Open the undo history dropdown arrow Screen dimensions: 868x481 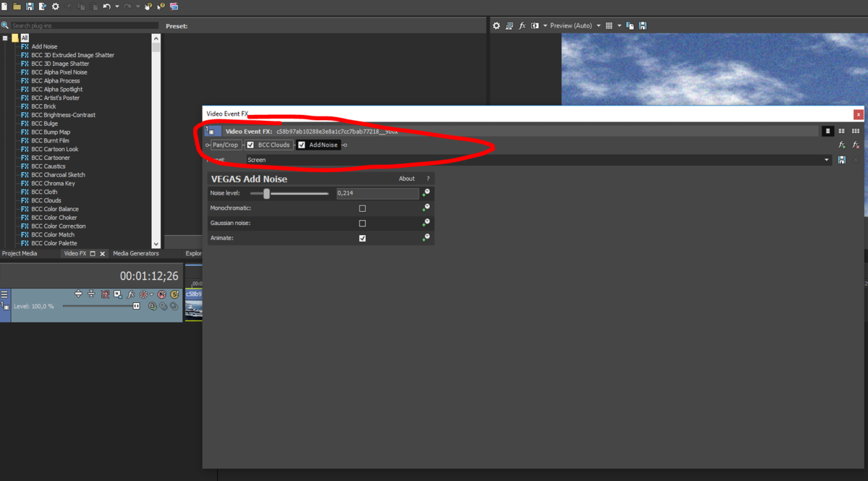pos(117,7)
